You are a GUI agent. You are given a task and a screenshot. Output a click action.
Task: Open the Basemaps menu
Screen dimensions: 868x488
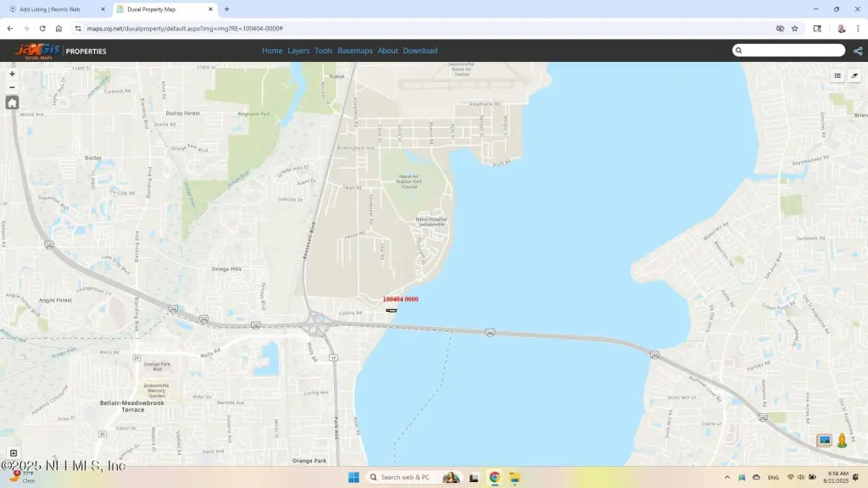tap(355, 51)
